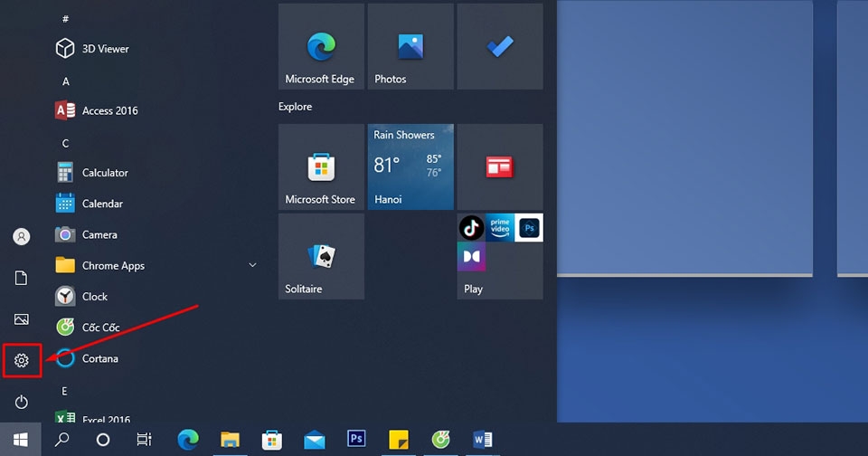Open Microsoft Edge tile
868x456 pixels.
tap(321, 46)
